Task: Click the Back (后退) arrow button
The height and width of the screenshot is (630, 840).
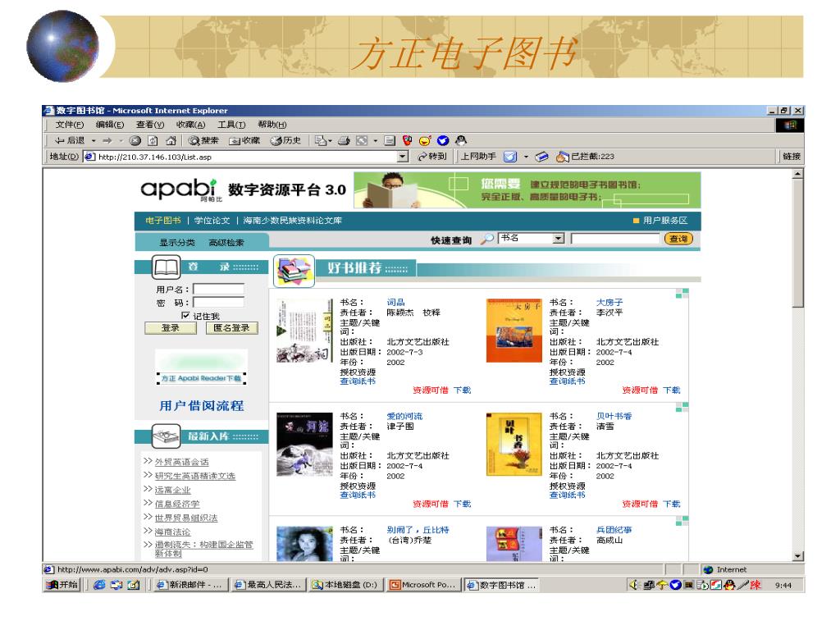Action: pos(70,140)
